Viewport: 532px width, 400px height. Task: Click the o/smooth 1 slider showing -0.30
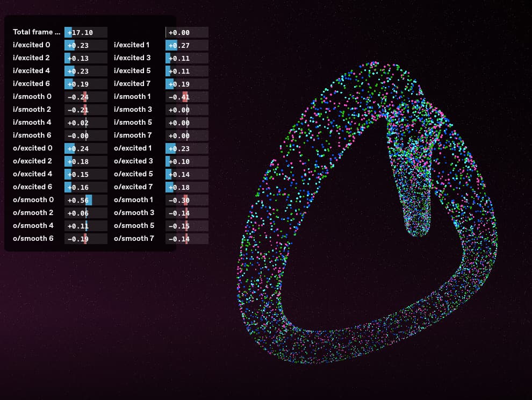[x=186, y=200]
